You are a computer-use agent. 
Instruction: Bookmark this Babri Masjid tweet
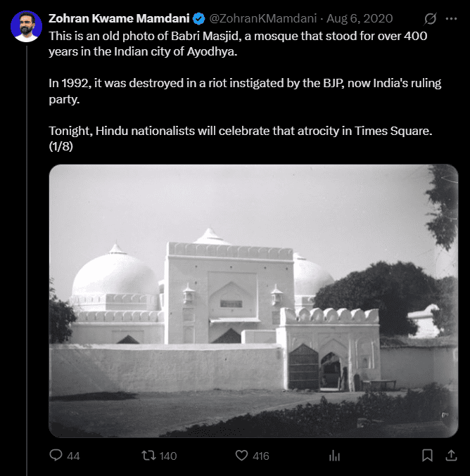pos(427,456)
